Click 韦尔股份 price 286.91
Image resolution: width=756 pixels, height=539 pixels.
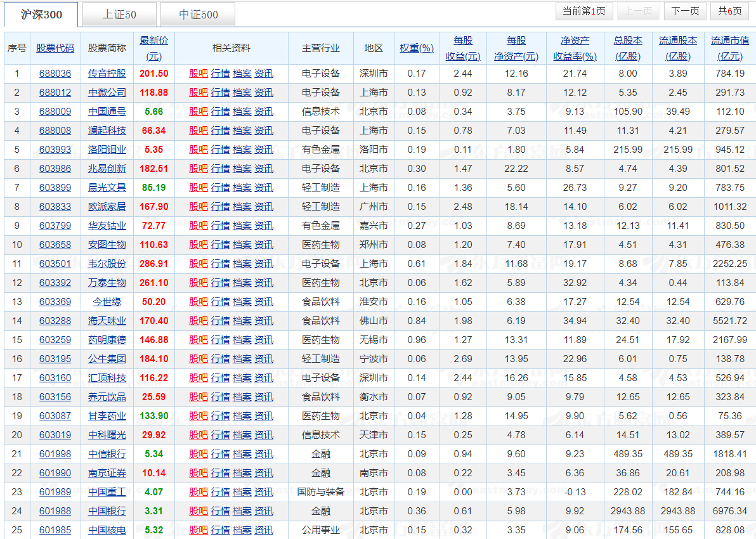pos(154,264)
